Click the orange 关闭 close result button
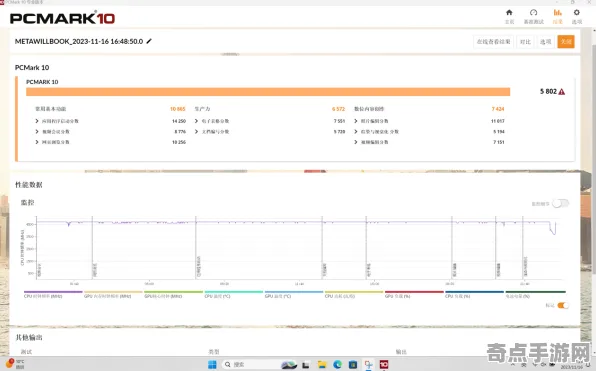Viewport: 596px width, 371px height. [x=566, y=41]
